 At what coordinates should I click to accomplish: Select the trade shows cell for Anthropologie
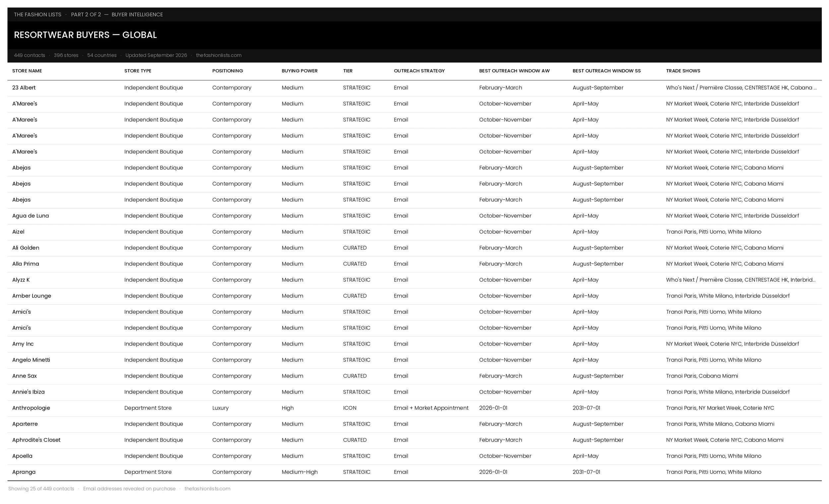720,408
